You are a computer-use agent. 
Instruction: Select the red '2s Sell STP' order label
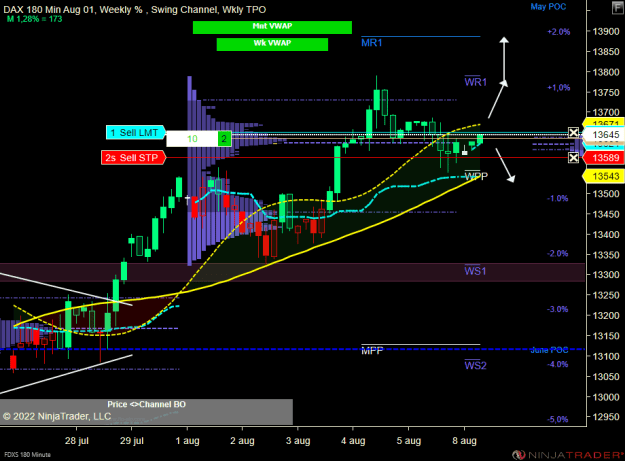(x=133, y=158)
